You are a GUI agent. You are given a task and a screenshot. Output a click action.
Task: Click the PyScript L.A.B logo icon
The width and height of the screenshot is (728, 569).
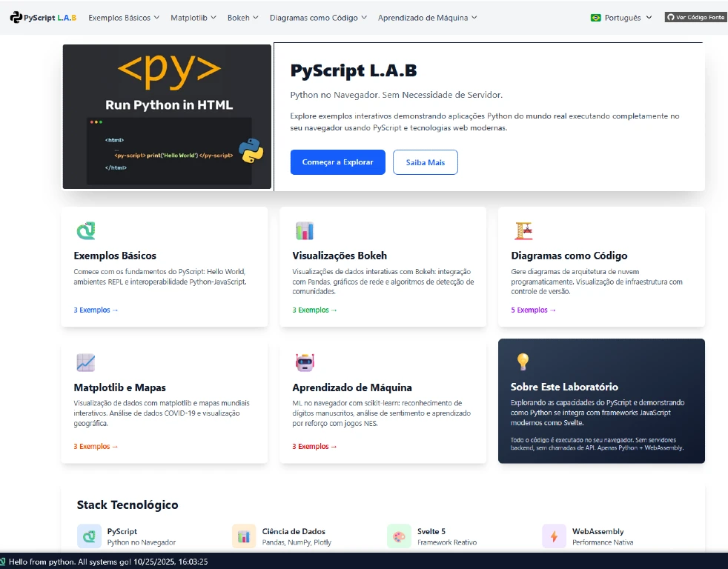(x=16, y=17)
